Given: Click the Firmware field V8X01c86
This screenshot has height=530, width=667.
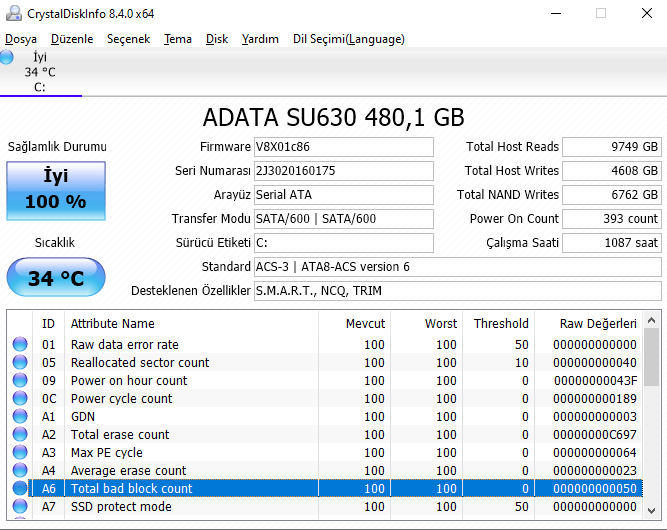Looking at the screenshot, I should click(x=344, y=147).
